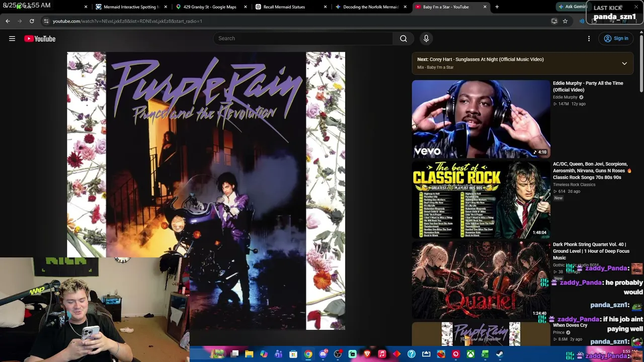The height and width of the screenshot is (362, 644).
Task: Play the Dark Phonk String Quartet thumbnail
Action: (481, 280)
